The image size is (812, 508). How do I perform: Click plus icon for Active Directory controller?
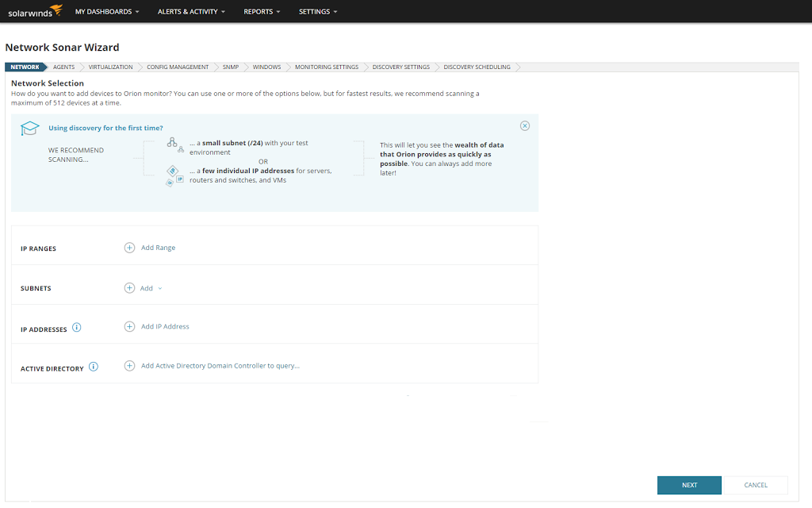129,366
